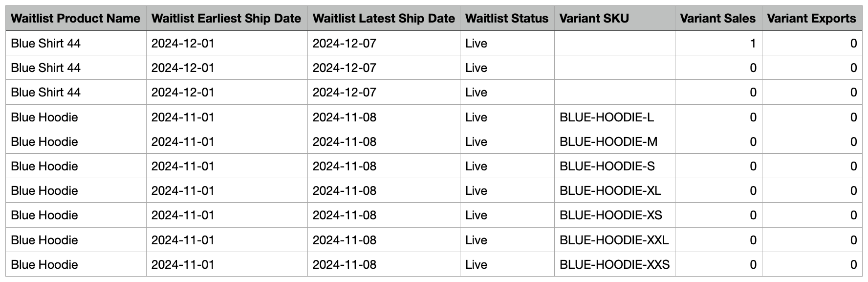Click the Variant SKU column header
Image resolution: width=868 pixels, height=282 pixels.
594,19
